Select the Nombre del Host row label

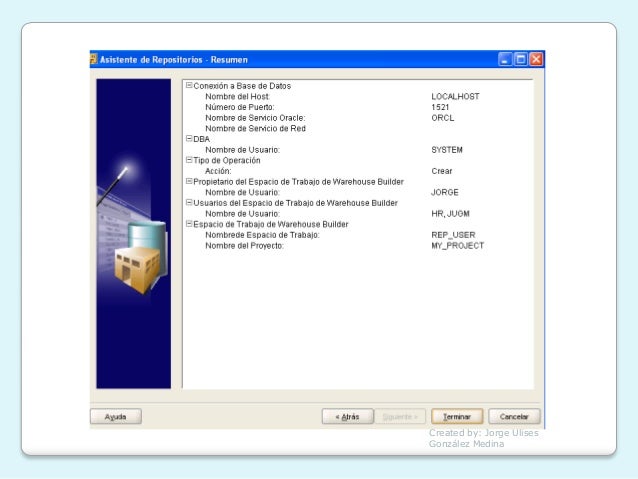pyautogui.click(x=237, y=96)
